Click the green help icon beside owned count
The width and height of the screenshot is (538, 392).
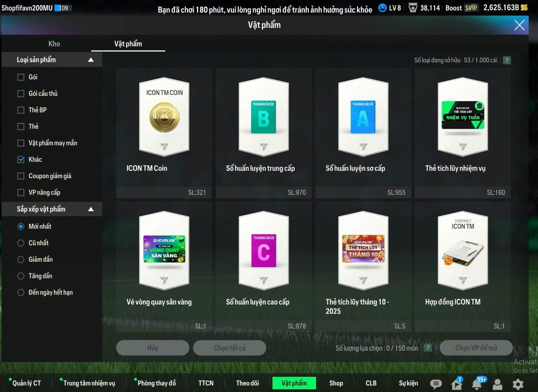click(507, 60)
